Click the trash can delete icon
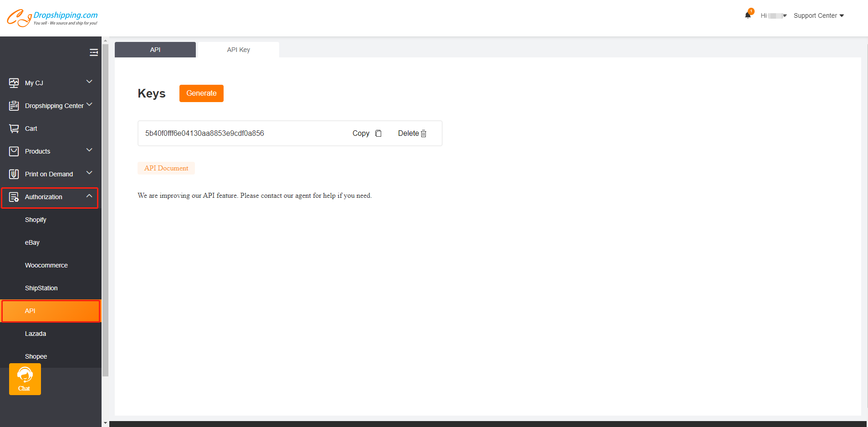Viewport: 868px width, 427px height. pyautogui.click(x=424, y=134)
